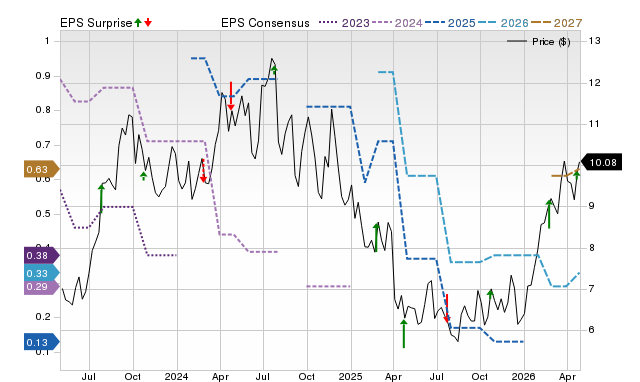Screen dimensions: 640x382
Task: Click the green up arrow in the EPS Surprise legend
Action: 138,22
